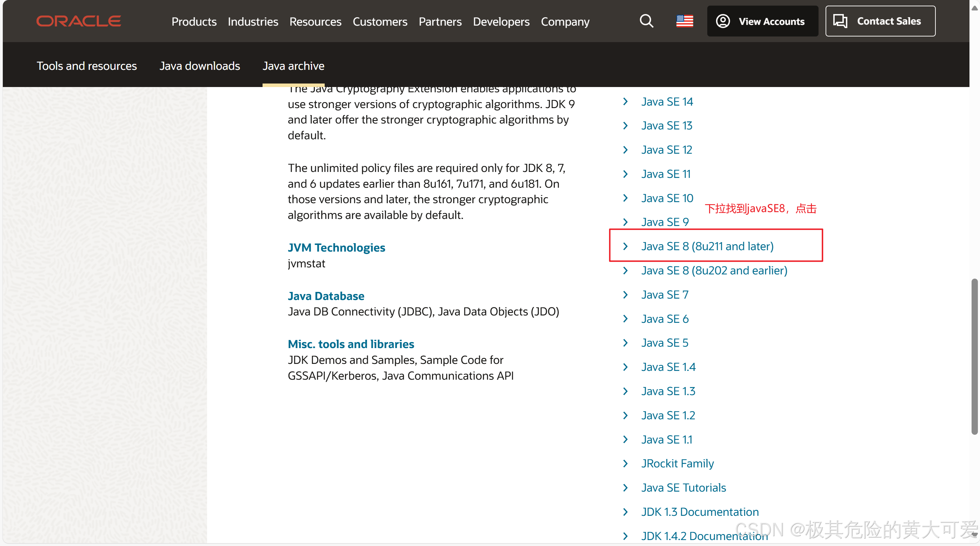Image resolution: width=980 pixels, height=546 pixels.
Task: Click the Contact Sales chat icon
Action: [840, 21]
